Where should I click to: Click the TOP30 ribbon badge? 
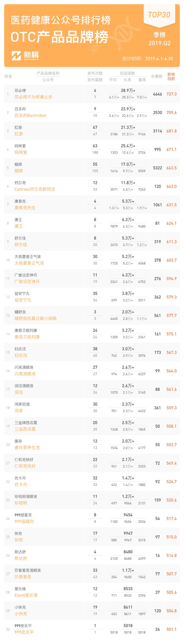pos(159,16)
